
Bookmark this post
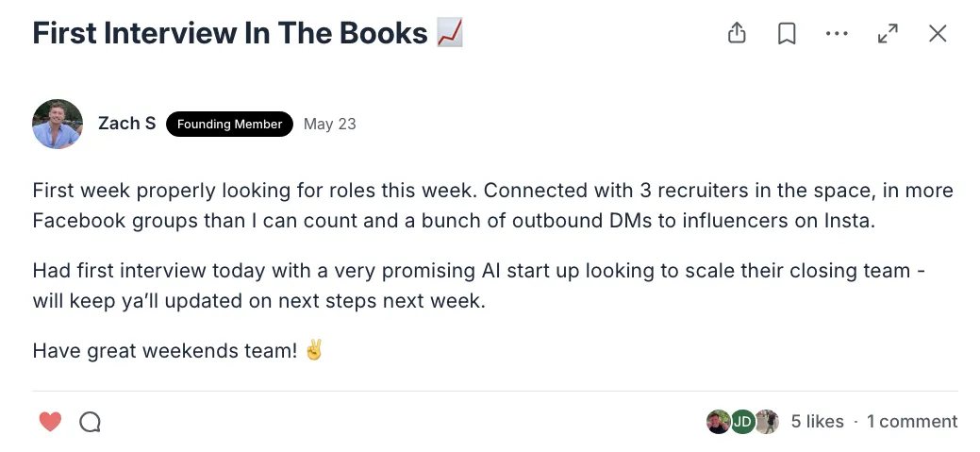coord(787,34)
